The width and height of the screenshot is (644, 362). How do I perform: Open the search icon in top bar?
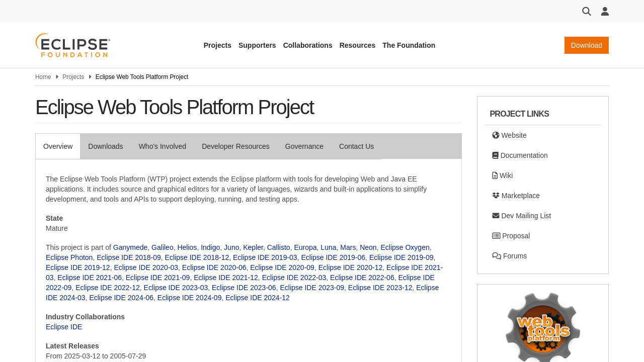pyautogui.click(x=587, y=11)
